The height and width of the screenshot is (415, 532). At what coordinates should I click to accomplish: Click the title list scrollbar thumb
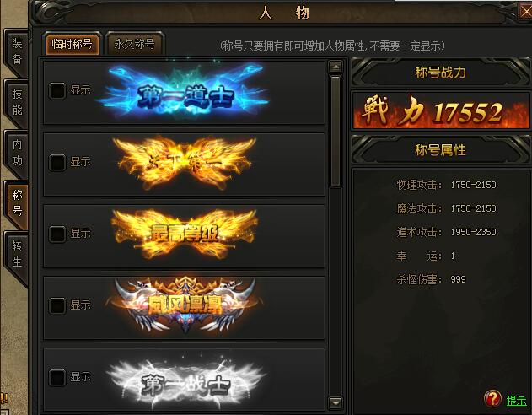click(336, 132)
